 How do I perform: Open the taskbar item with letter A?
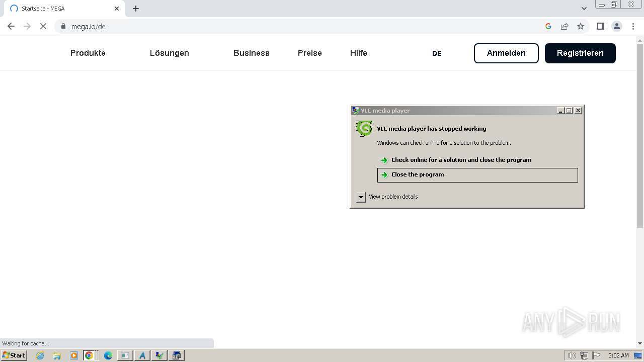pos(142,355)
